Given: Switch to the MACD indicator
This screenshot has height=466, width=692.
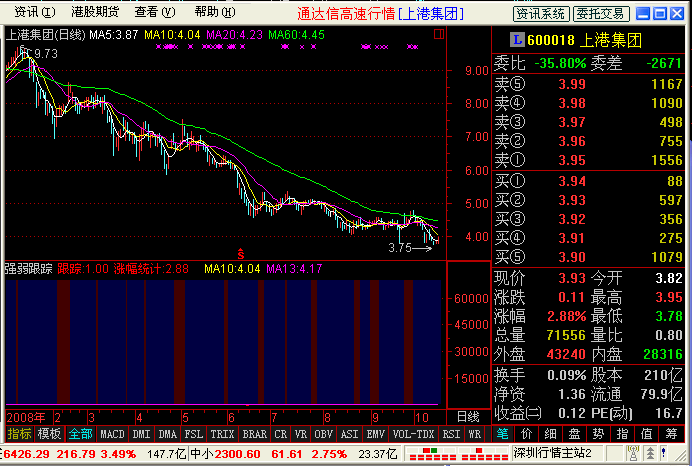Looking at the screenshot, I should tap(113, 434).
